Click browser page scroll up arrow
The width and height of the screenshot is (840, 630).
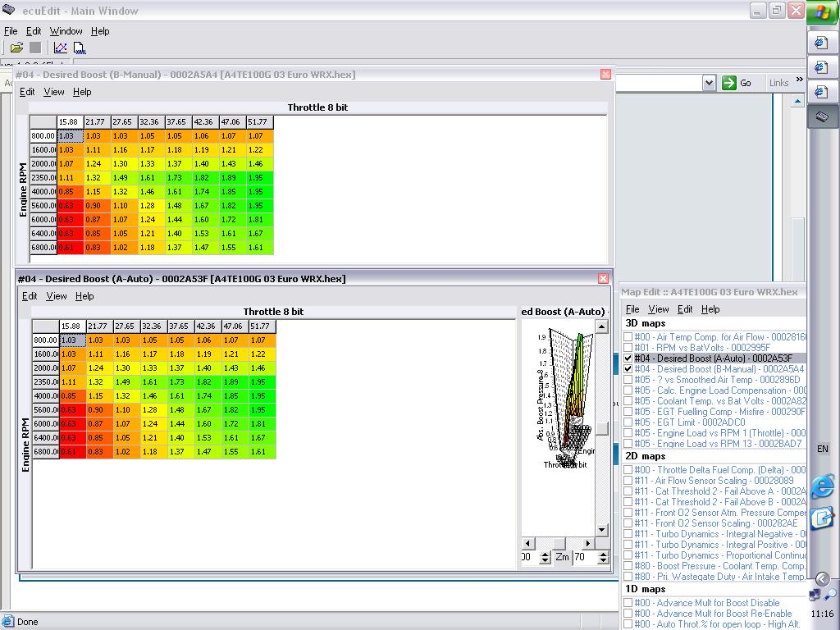(797, 101)
